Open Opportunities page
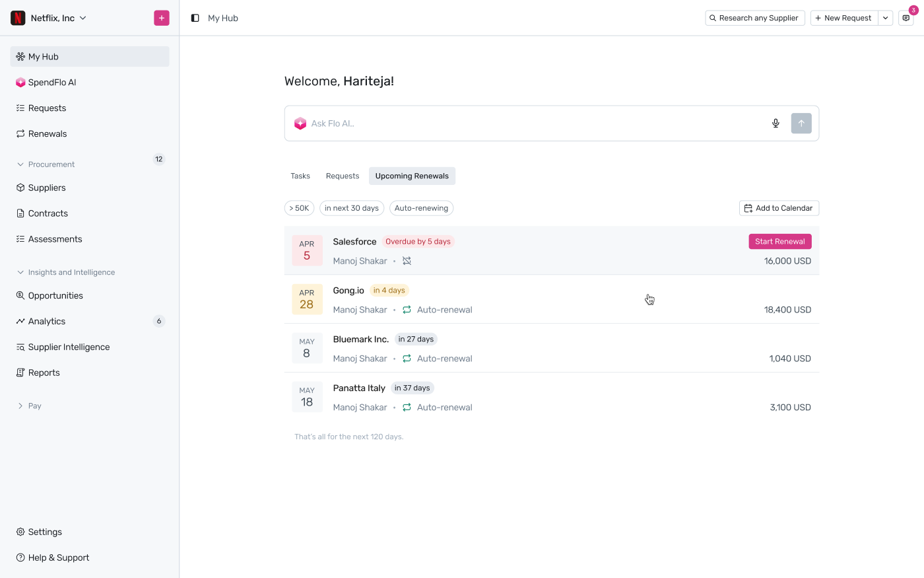 pyautogui.click(x=90, y=296)
